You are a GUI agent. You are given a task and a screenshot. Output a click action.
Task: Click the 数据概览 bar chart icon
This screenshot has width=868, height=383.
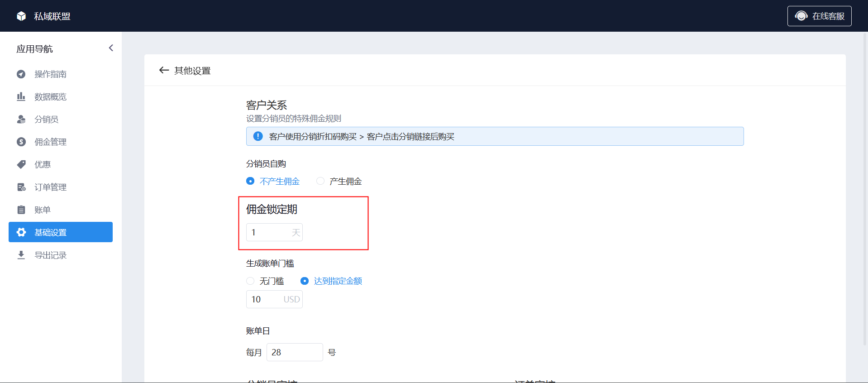pos(21,97)
